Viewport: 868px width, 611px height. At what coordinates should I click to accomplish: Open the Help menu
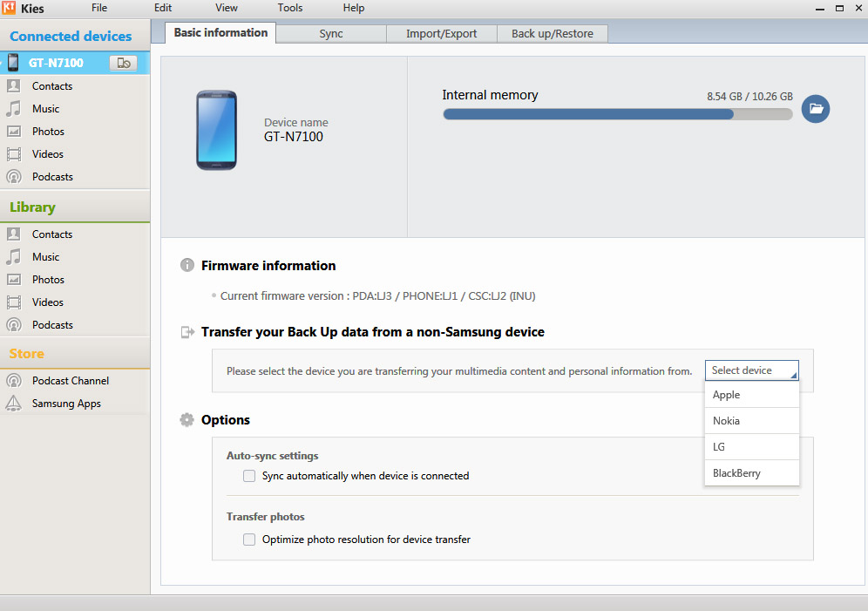pos(354,8)
